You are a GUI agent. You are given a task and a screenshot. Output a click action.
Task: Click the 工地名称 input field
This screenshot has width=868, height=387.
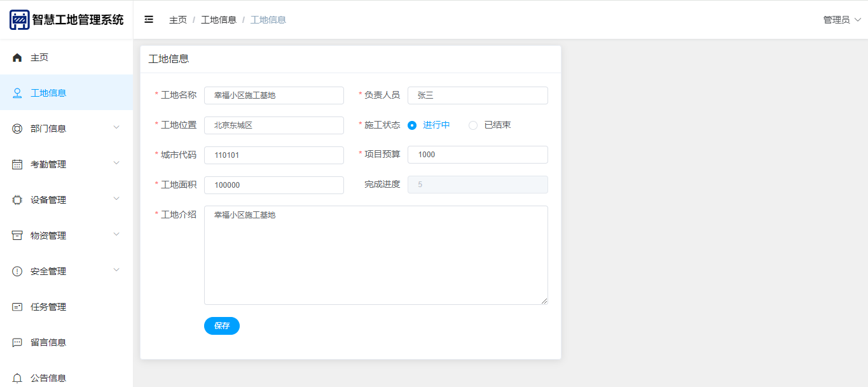[274, 95]
